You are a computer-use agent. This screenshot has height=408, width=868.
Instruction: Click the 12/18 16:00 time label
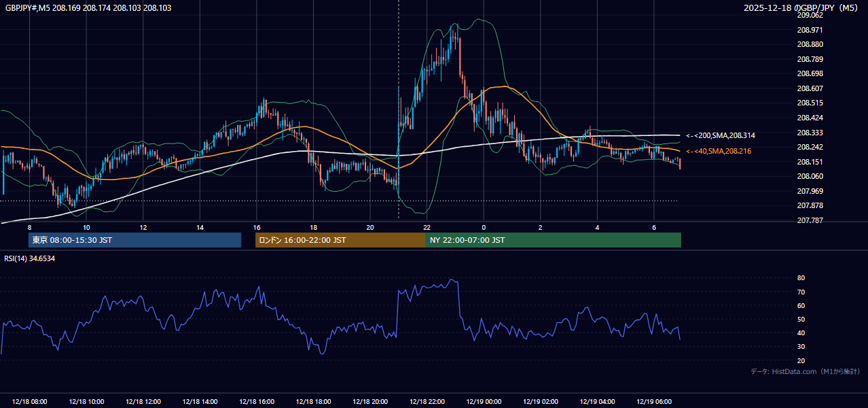(x=257, y=402)
